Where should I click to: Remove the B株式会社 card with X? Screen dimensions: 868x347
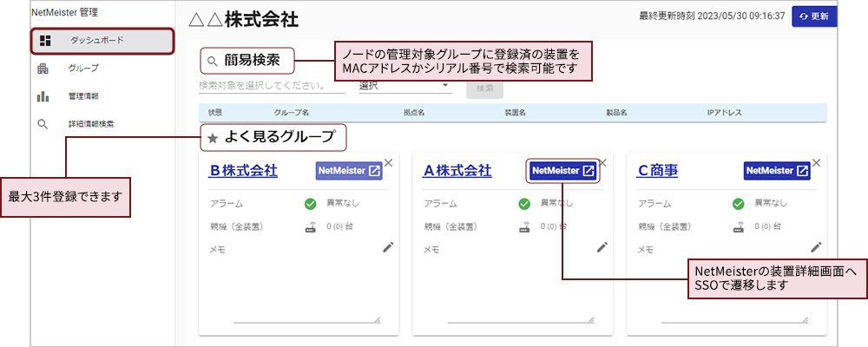389,163
